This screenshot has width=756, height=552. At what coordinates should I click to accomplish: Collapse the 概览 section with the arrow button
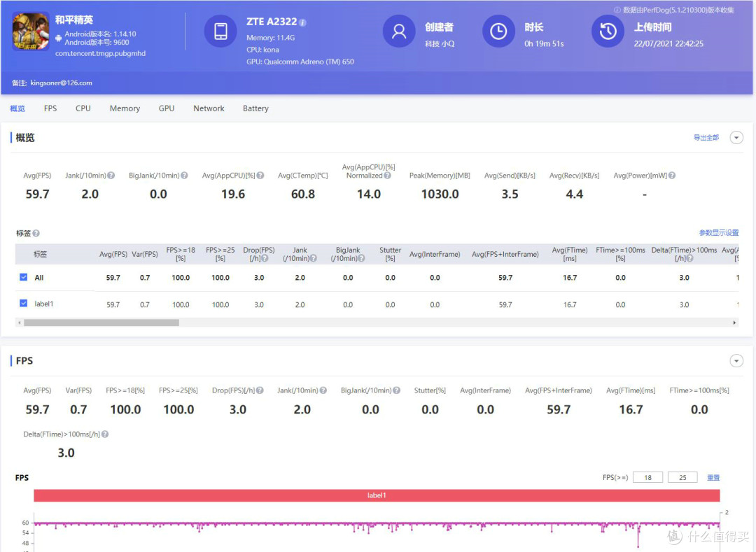[x=736, y=138]
